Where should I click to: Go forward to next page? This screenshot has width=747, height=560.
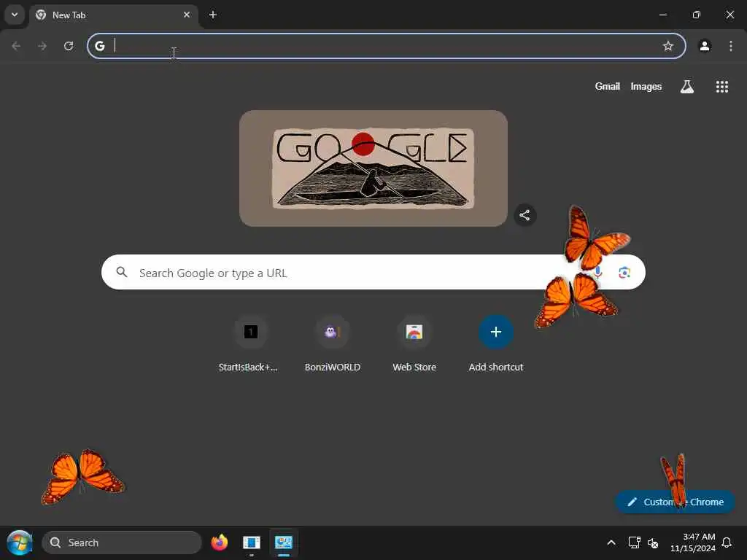pos(42,46)
